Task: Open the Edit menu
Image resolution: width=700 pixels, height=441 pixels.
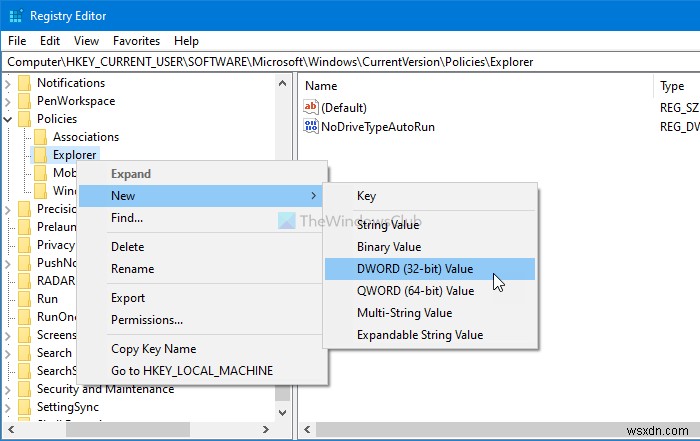Action: point(50,41)
